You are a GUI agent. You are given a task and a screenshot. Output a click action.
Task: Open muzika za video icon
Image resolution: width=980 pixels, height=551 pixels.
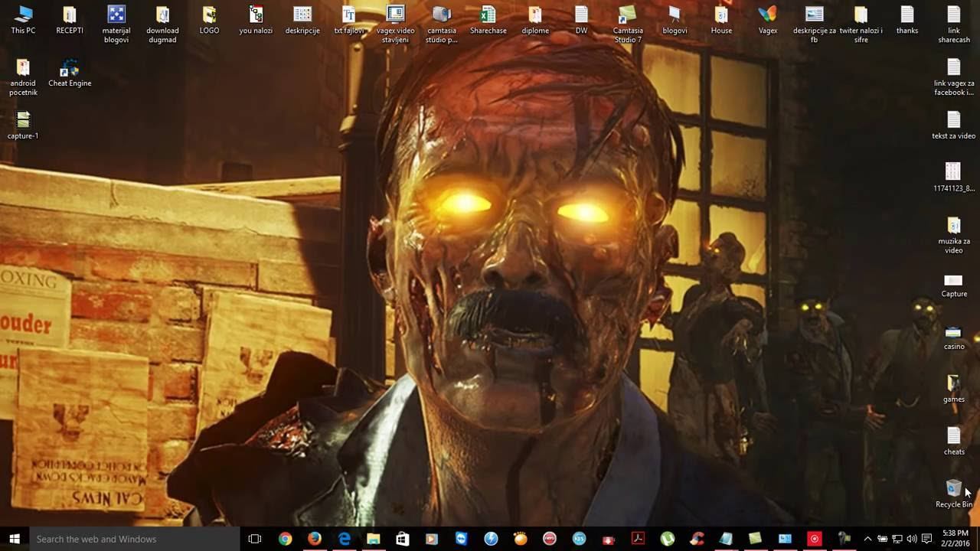tap(954, 235)
